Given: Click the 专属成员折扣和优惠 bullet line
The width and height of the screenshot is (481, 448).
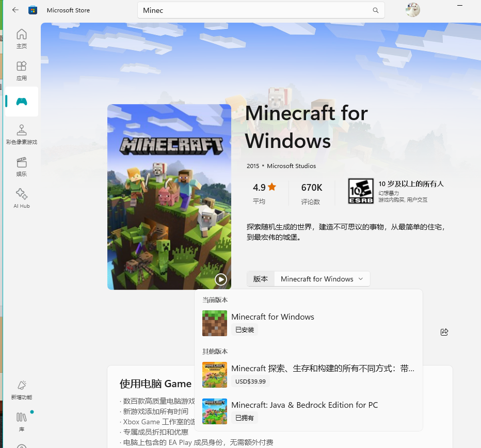Looking at the screenshot, I should point(154,432).
